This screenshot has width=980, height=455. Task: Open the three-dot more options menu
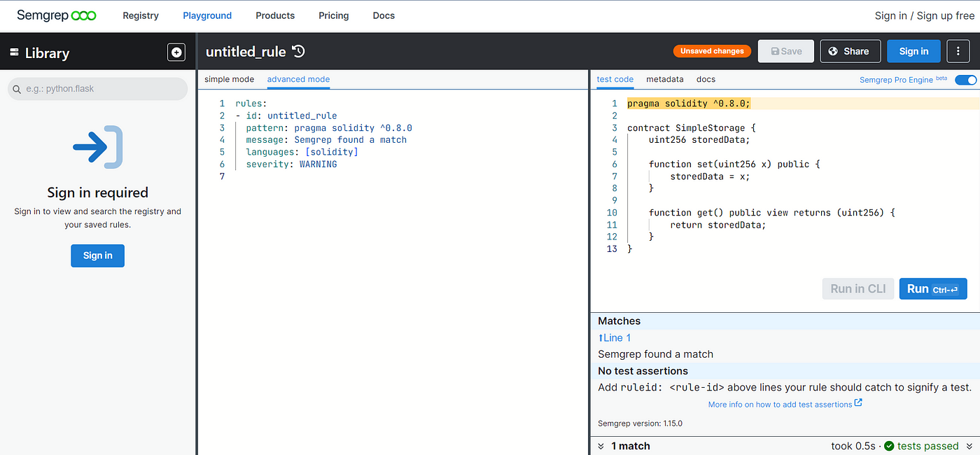(958, 51)
